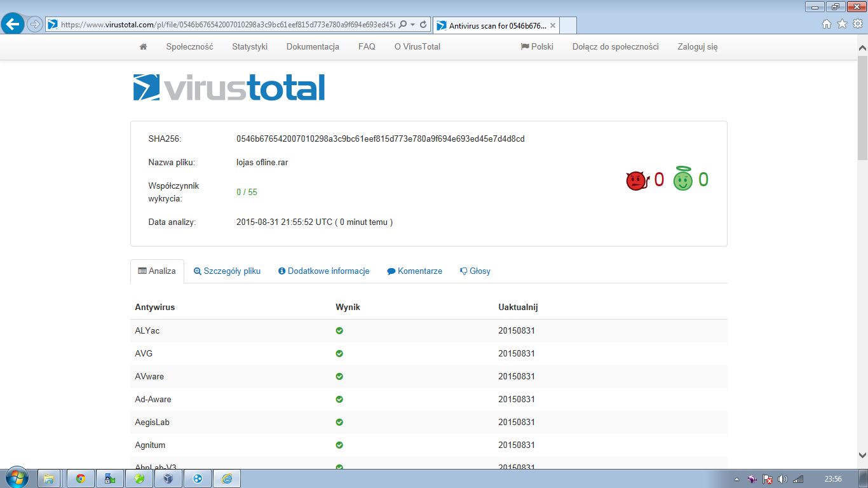Open a new blank browser tab
868x488 pixels.
(569, 25)
